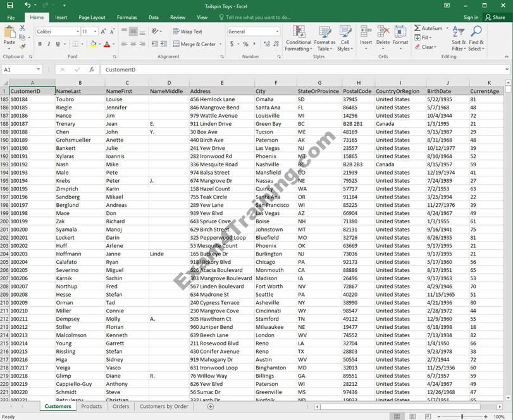Toggle Bold formatting

coord(40,44)
